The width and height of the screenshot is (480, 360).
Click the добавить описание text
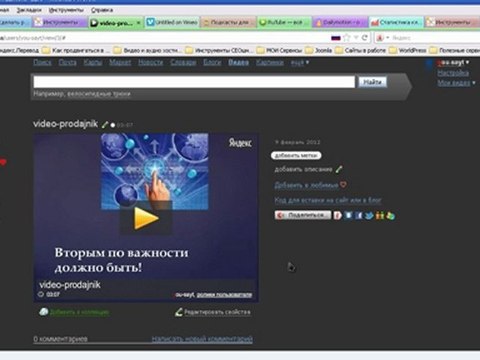coord(303,169)
